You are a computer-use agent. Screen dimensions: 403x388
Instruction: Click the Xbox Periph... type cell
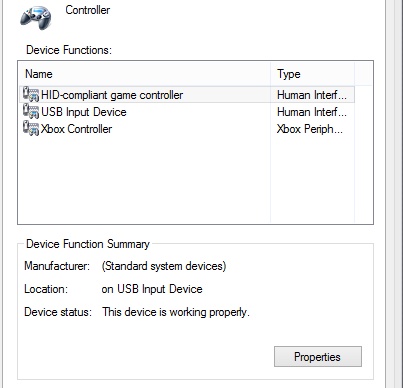click(x=310, y=129)
